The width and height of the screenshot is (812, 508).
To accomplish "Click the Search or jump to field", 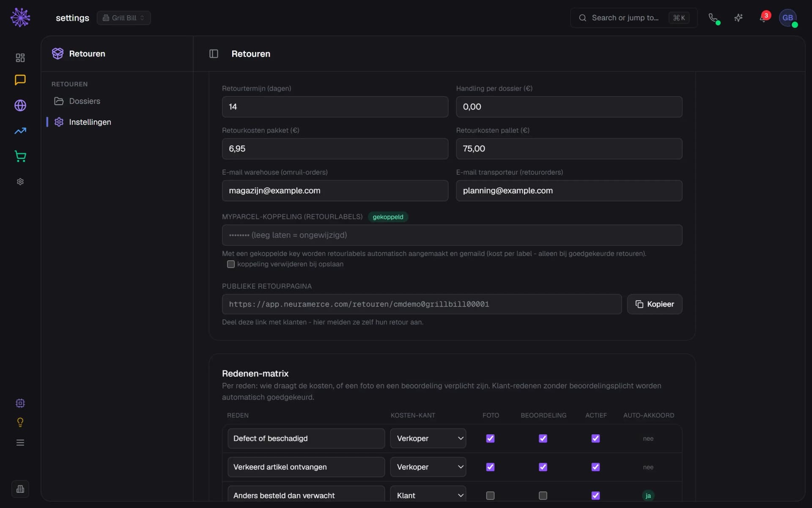I will 634,18.
